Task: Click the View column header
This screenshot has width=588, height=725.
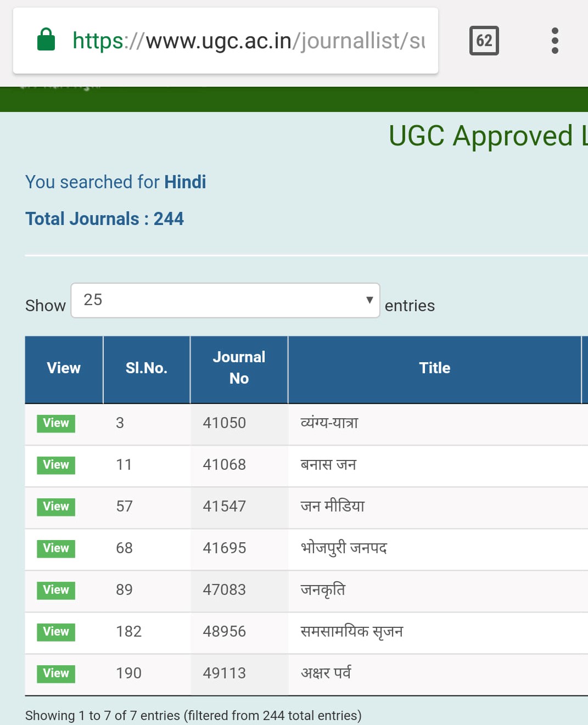Action: (64, 368)
